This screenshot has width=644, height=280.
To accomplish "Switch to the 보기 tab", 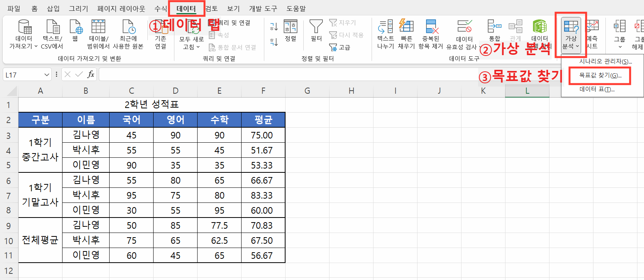I will pyautogui.click(x=233, y=8).
